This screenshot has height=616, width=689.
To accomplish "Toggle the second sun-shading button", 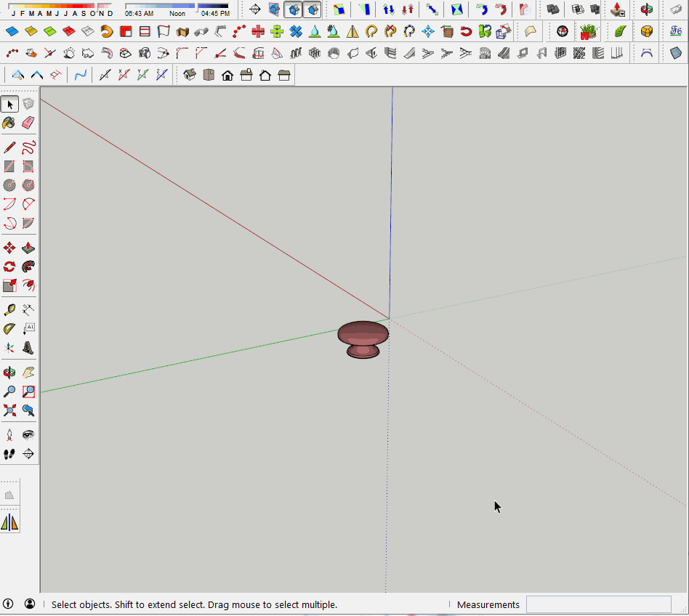I will 314,9.
